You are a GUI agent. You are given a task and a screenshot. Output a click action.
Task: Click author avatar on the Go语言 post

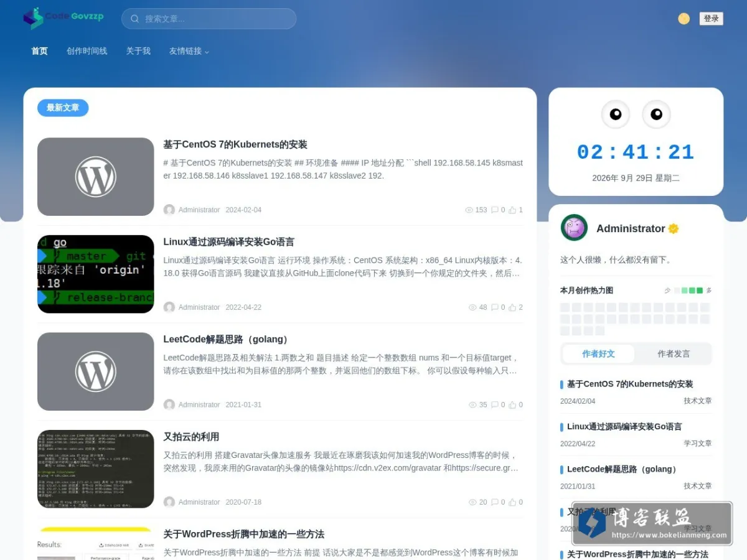[x=169, y=307]
